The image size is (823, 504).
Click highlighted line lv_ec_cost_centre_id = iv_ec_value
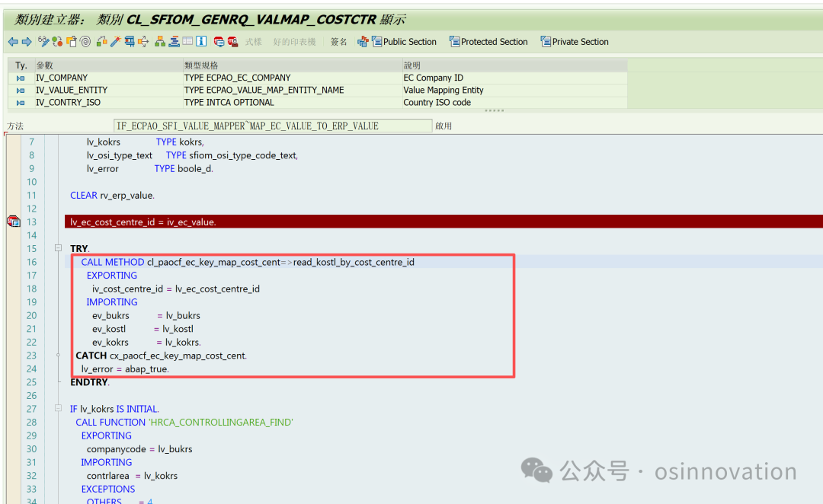[143, 222]
